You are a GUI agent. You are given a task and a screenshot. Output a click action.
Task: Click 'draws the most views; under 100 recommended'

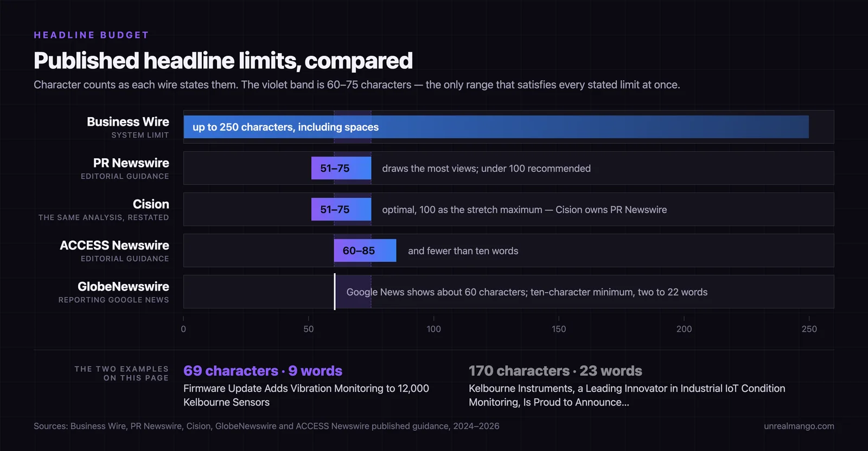point(486,169)
